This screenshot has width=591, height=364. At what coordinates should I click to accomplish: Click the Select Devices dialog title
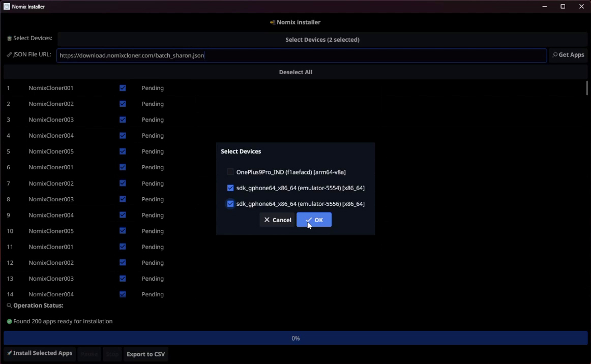241,151
